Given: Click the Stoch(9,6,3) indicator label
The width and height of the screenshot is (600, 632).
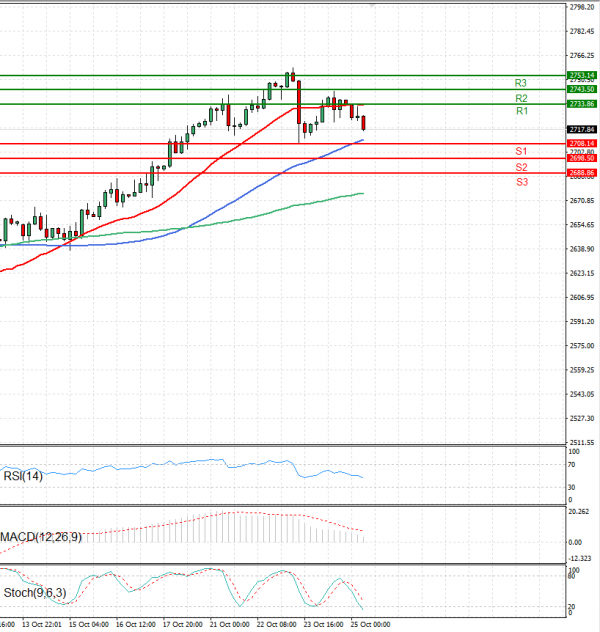Looking at the screenshot, I should (x=35, y=592).
